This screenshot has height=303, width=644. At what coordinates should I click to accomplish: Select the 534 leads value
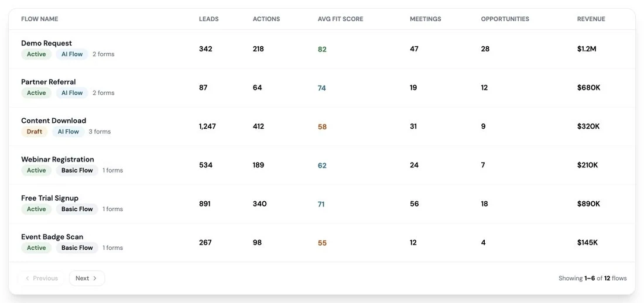(205, 165)
